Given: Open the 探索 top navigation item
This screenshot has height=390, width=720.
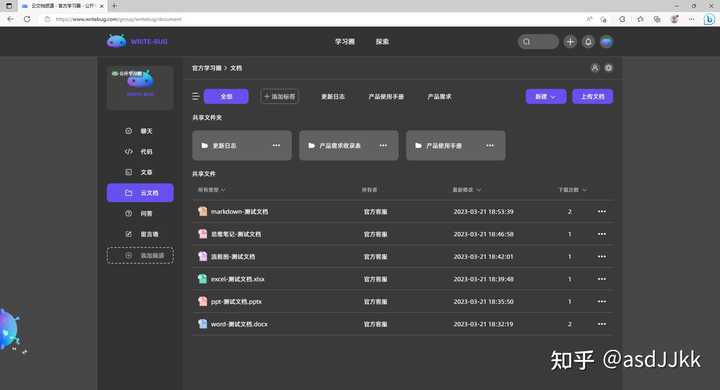Looking at the screenshot, I should pyautogui.click(x=382, y=41).
